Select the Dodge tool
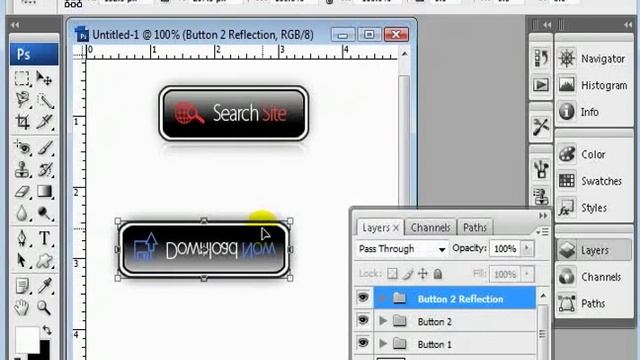This screenshot has width=640, height=360. coord(44,213)
